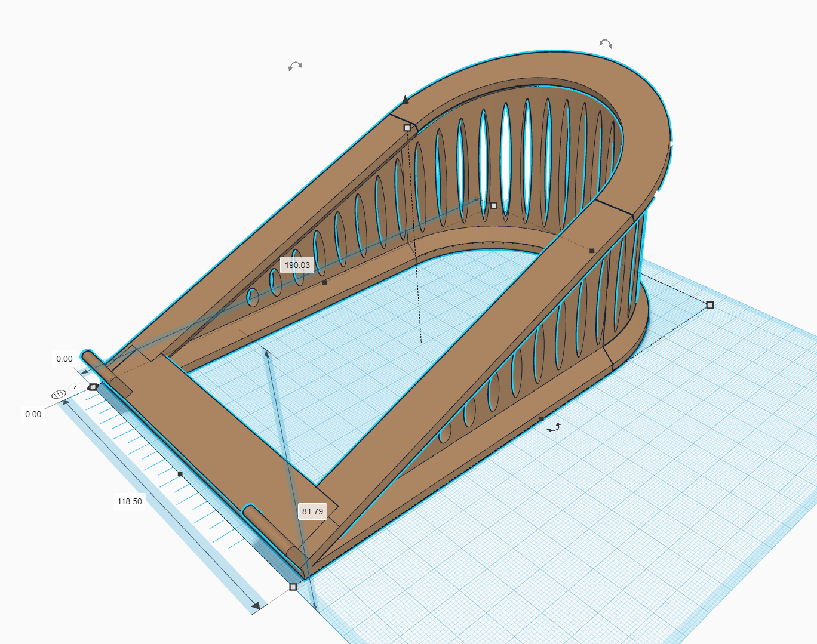Click the white ruler anchor handle on the left
This screenshot has width=817, height=644.
pyautogui.click(x=93, y=387)
